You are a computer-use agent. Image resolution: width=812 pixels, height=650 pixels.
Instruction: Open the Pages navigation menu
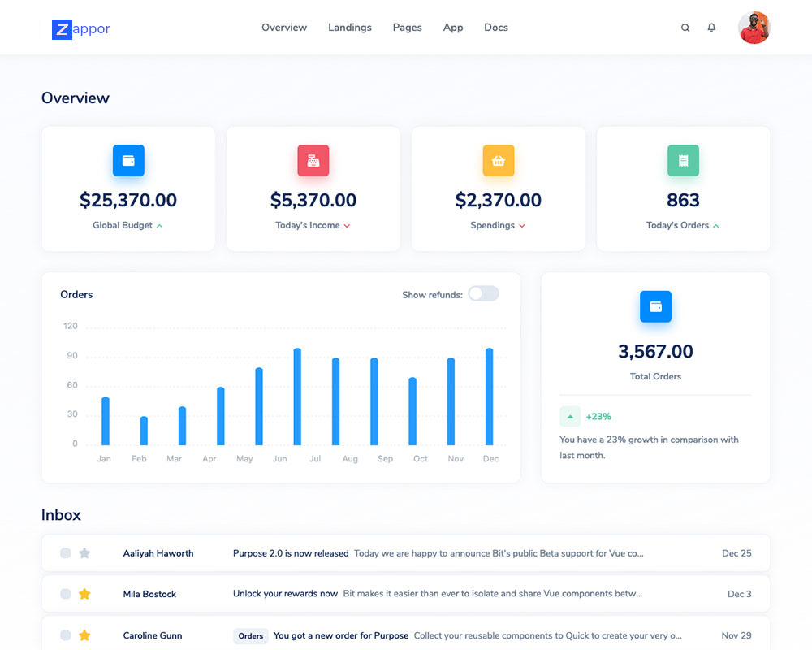point(407,28)
